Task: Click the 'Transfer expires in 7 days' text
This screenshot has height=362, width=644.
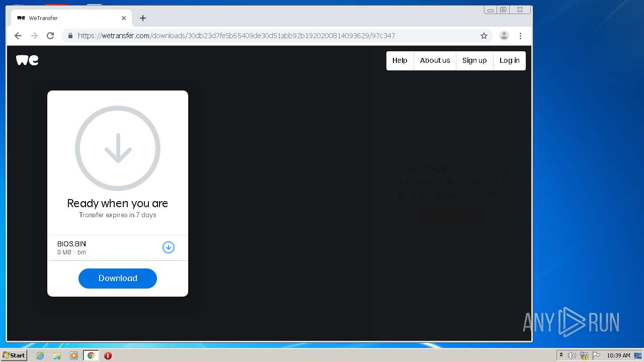Action: coord(118,215)
